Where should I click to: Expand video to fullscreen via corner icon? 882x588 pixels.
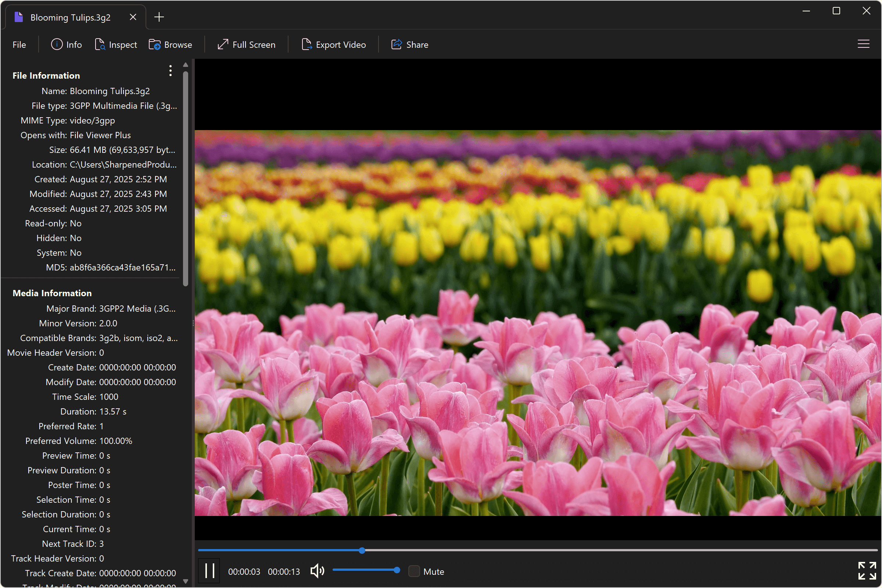click(x=867, y=571)
